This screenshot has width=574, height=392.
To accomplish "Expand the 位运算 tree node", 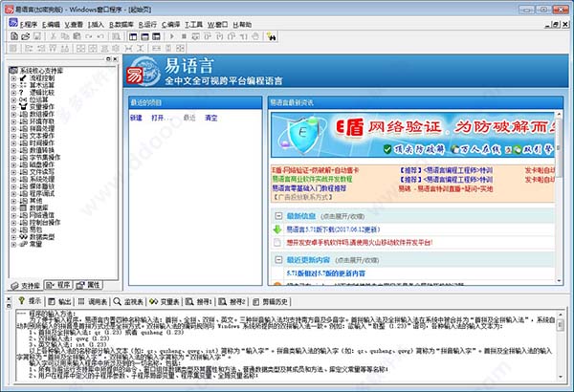I will pyautogui.click(x=13, y=99).
